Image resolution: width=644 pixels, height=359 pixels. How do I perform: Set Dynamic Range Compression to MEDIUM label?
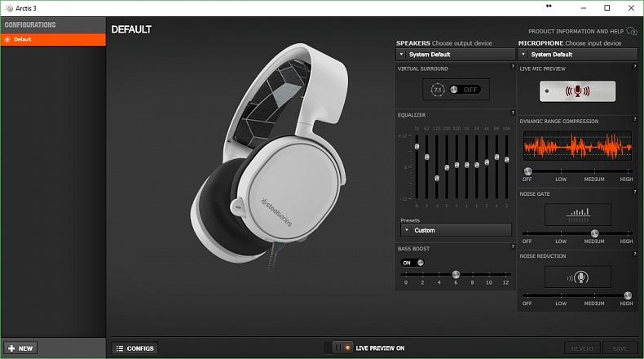pos(594,179)
